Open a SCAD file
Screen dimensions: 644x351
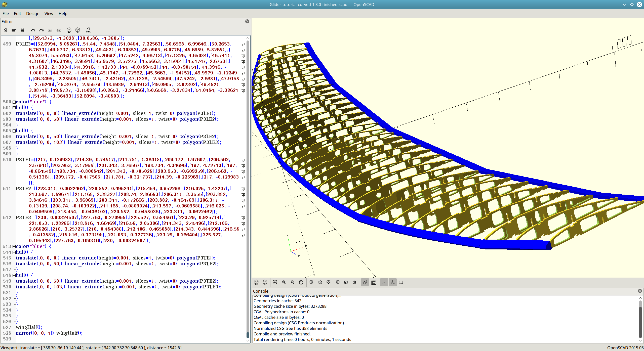[14, 30]
